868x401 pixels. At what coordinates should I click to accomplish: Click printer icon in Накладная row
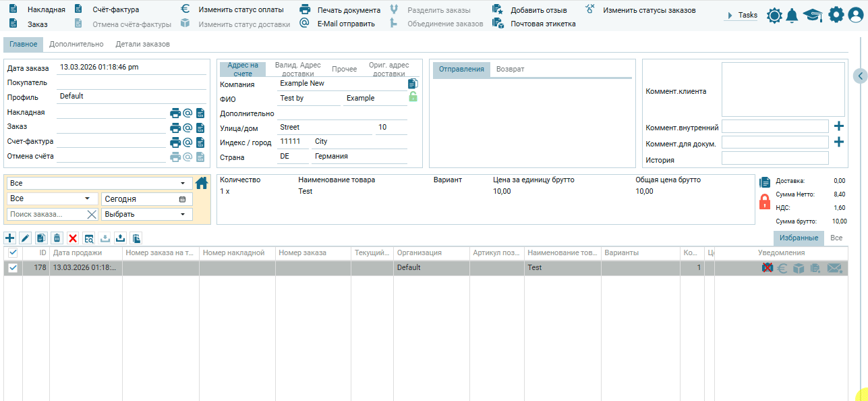coord(175,113)
